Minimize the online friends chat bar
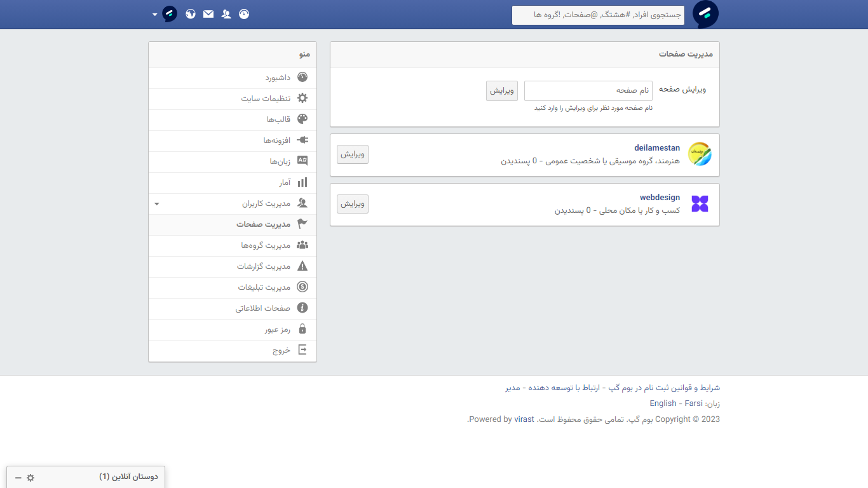This screenshot has width=868, height=488. [x=18, y=477]
